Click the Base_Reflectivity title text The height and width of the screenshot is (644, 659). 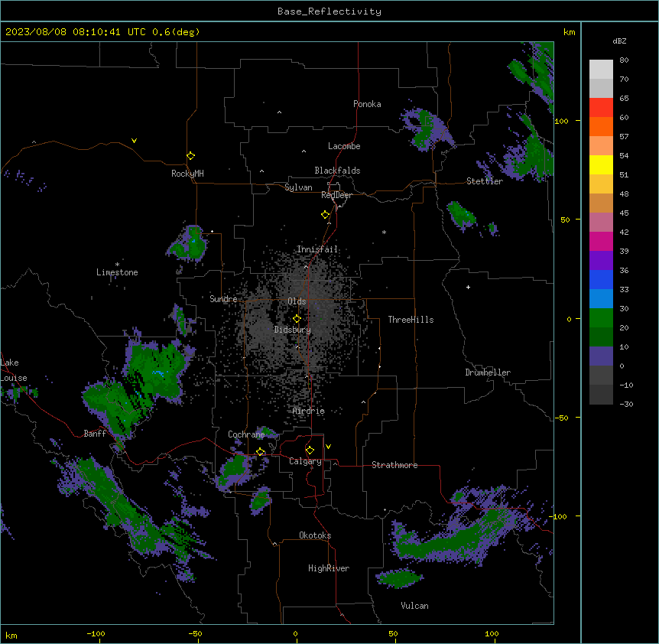[329, 11]
